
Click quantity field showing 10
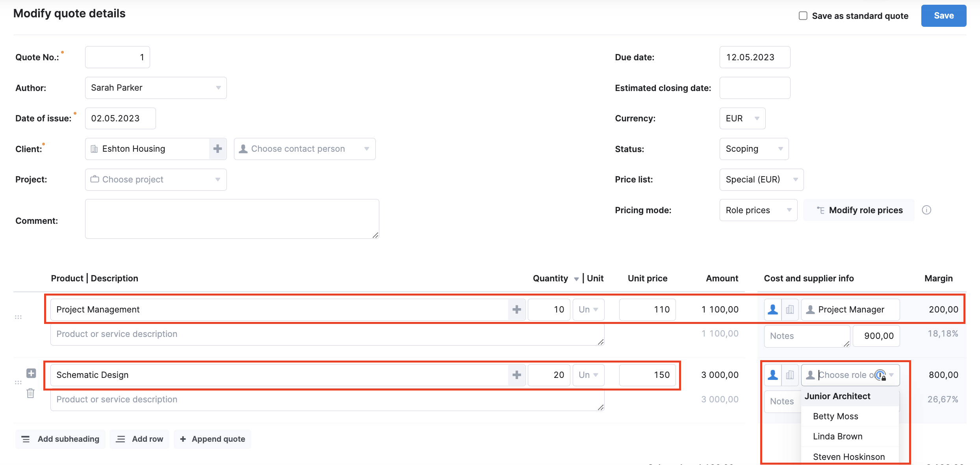(549, 310)
